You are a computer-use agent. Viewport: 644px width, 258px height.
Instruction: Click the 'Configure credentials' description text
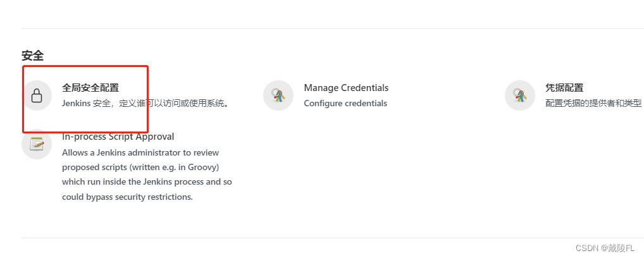click(x=345, y=103)
